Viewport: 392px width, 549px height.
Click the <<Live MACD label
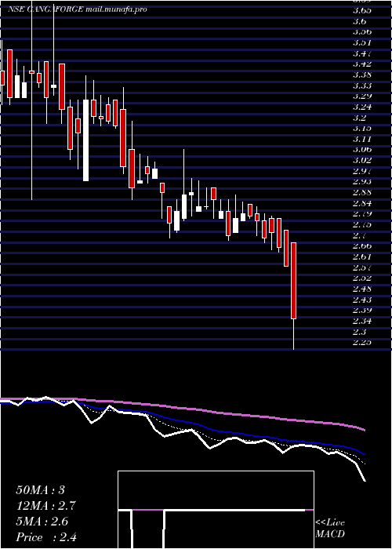tap(330, 529)
